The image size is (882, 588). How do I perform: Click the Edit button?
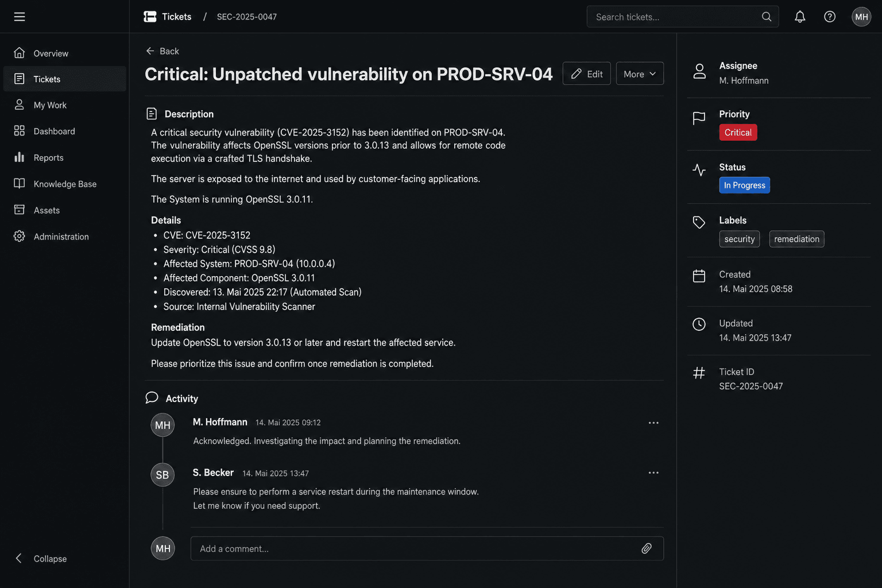point(586,73)
